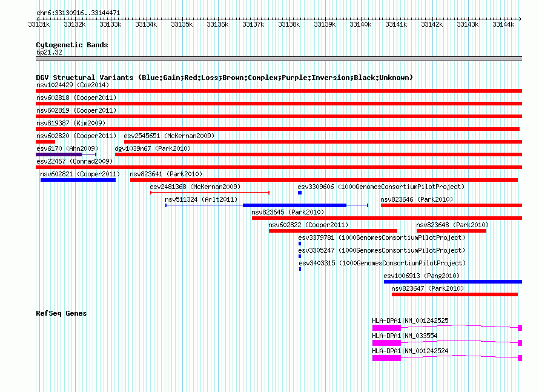Image resolution: width=539 pixels, height=392 pixels.
Task: Click the 33134k ruler tick label
Action: tap(146, 24)
